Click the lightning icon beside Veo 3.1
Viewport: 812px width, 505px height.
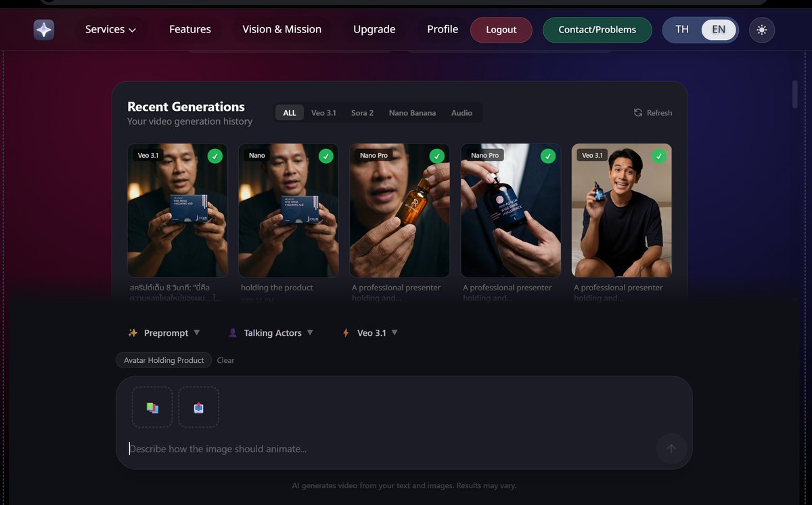coord(345,332)
